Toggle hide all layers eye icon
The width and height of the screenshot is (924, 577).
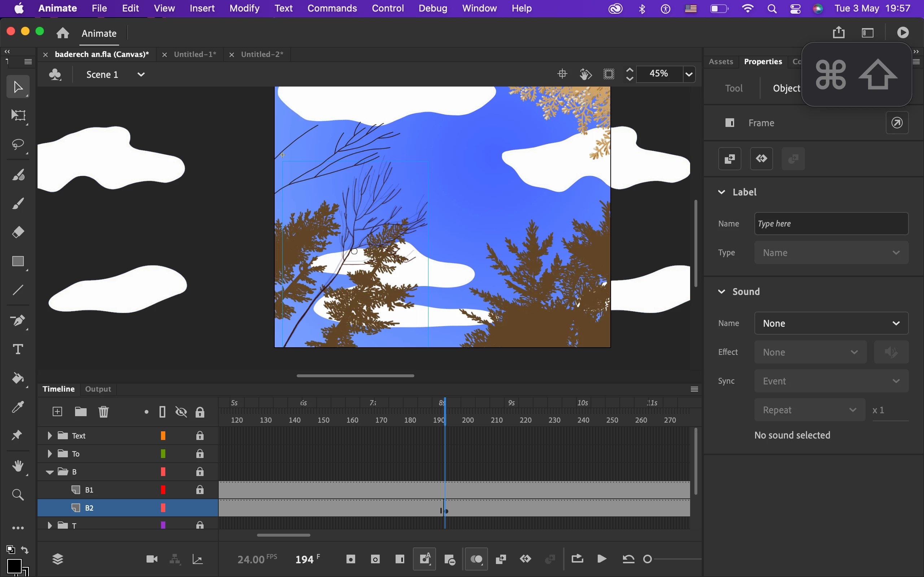pyautogui.click(x=181, y=412)
